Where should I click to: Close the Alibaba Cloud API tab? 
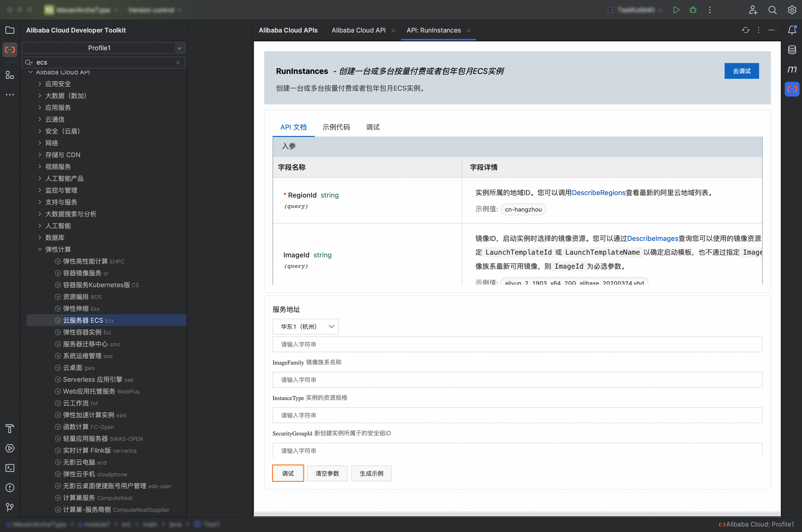point(393,31)
